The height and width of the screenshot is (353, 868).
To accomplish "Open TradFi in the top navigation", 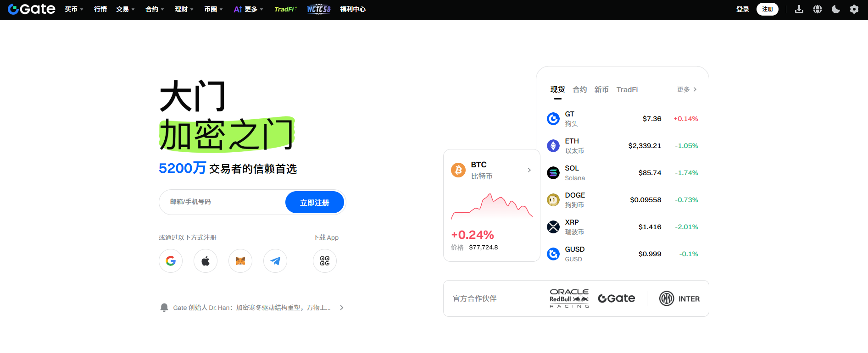I will (285, 9).
